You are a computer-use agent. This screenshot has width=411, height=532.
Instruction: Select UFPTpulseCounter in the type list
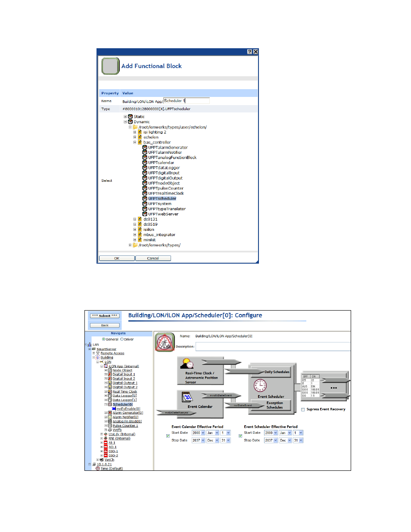[165, 188]
